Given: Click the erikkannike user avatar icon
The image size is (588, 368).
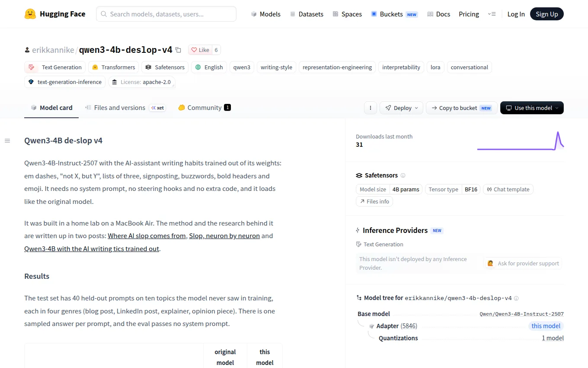Looking at the screenshot, I should point(27,50).
